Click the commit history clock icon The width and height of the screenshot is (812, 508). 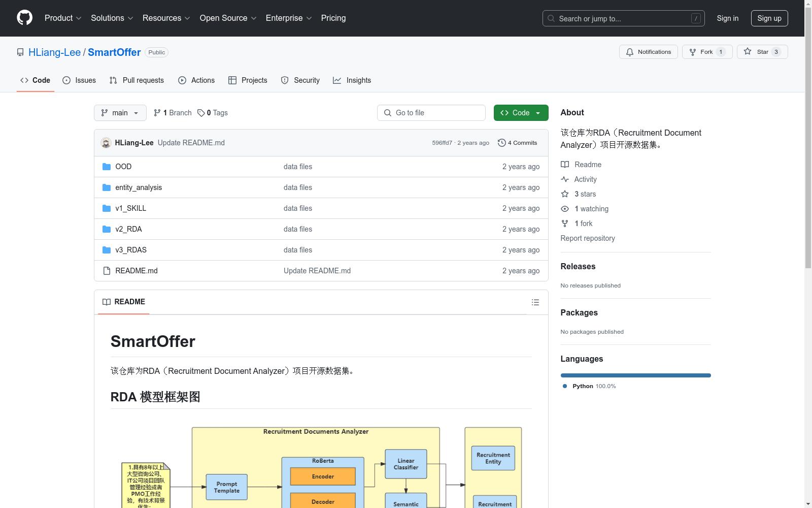tap(502, 143)
